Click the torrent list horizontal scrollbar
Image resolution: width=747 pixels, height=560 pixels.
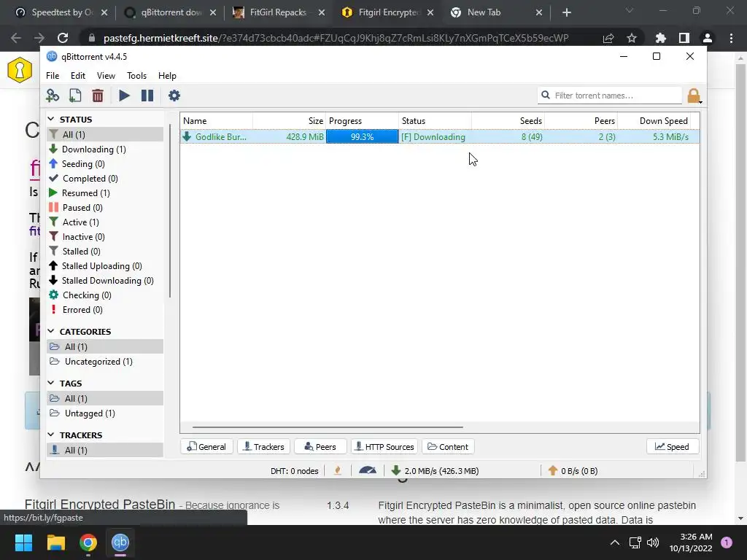coord(328,427)
